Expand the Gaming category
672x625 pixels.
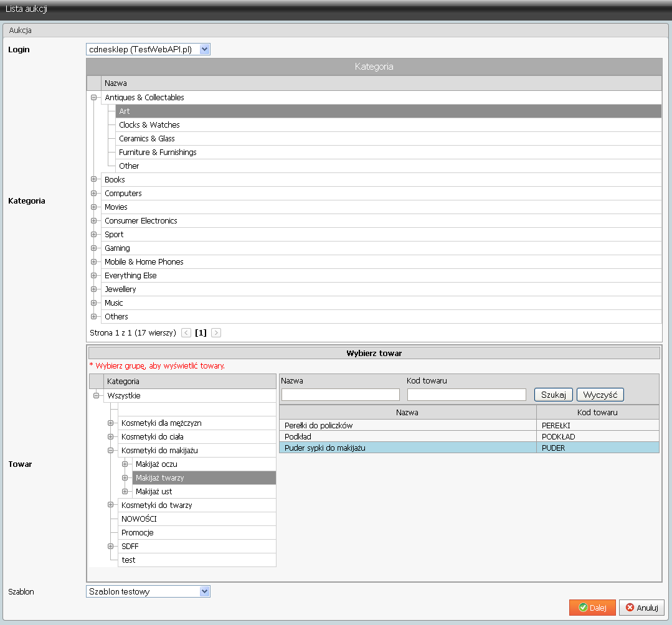coord(93,248)
